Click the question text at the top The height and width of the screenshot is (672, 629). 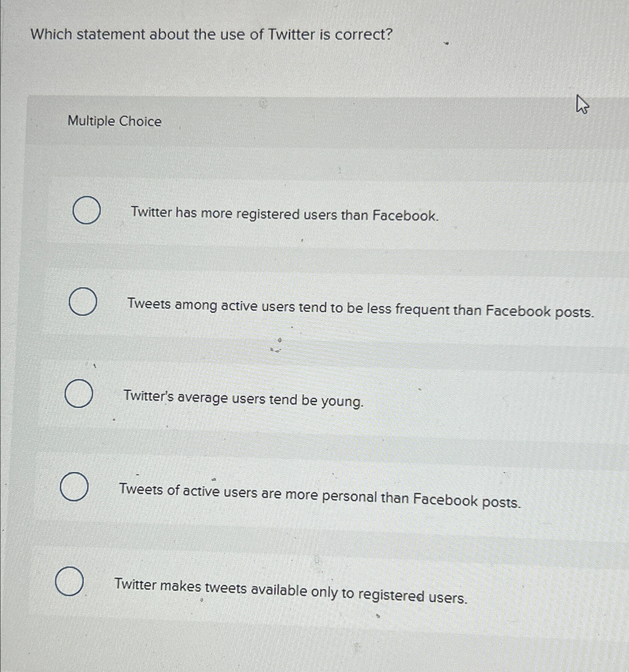pos(212,35)
